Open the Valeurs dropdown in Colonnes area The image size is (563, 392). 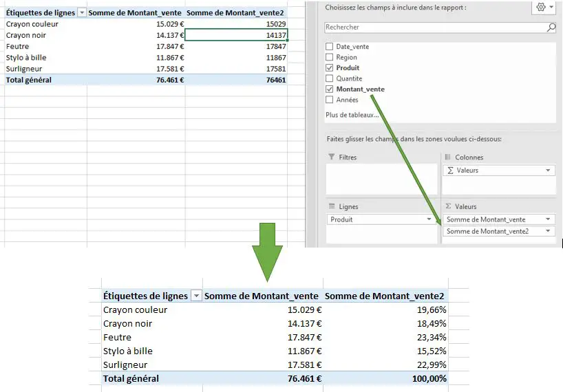548,171
